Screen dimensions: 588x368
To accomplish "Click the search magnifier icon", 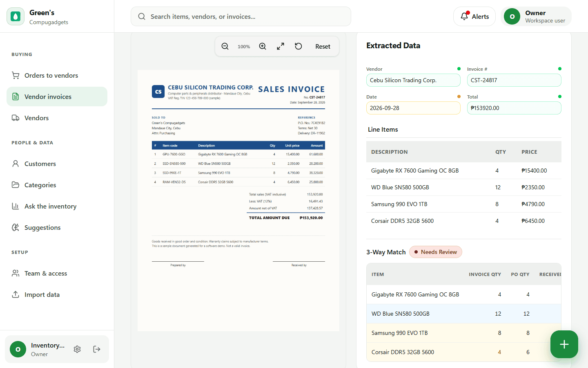I will 142,16.
